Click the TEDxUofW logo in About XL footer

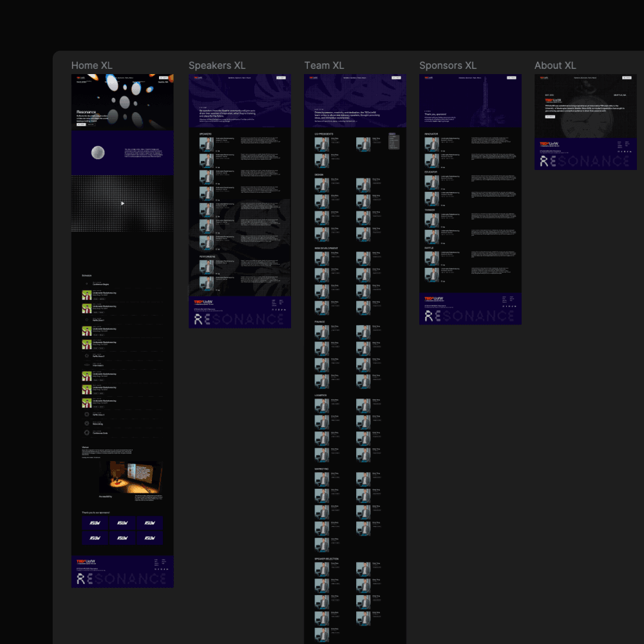[x=549, y=144]
